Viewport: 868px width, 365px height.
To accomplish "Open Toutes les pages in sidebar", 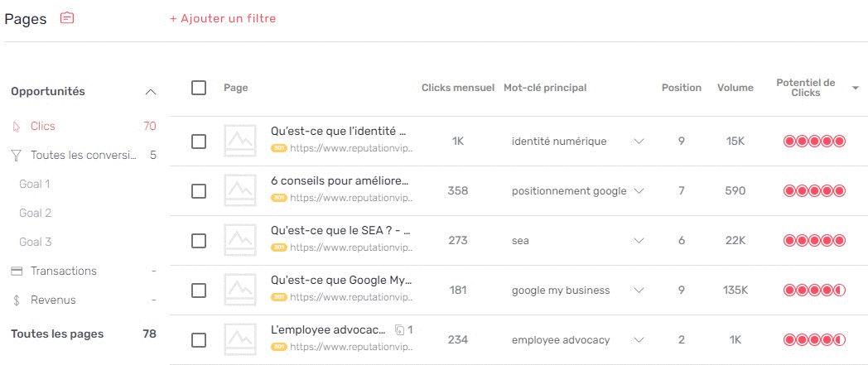I will [57, 334].
